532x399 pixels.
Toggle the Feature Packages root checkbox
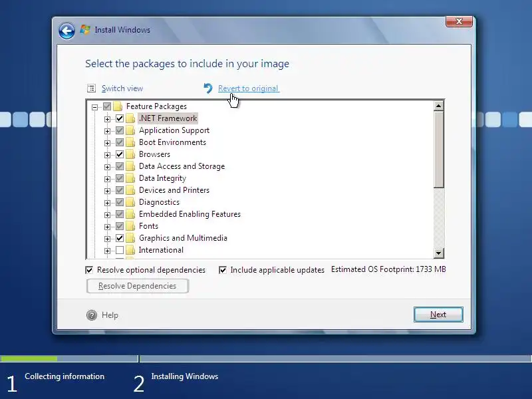coord(107,106)
